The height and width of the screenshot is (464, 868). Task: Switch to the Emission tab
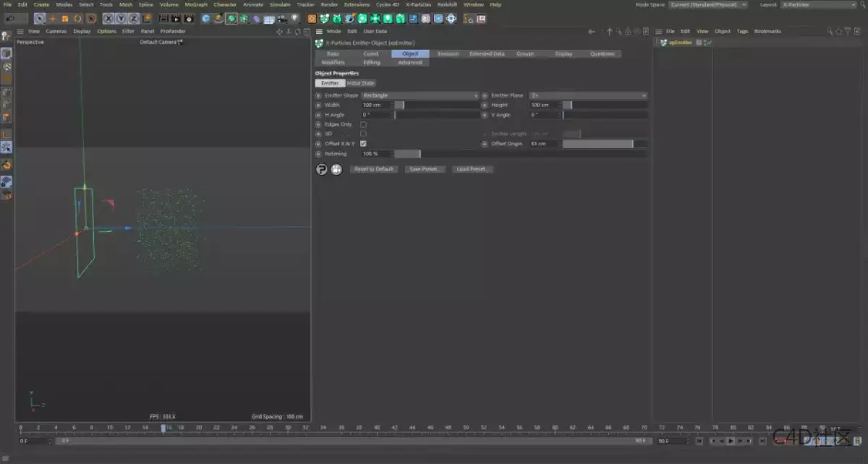click(x=448, y=53)
